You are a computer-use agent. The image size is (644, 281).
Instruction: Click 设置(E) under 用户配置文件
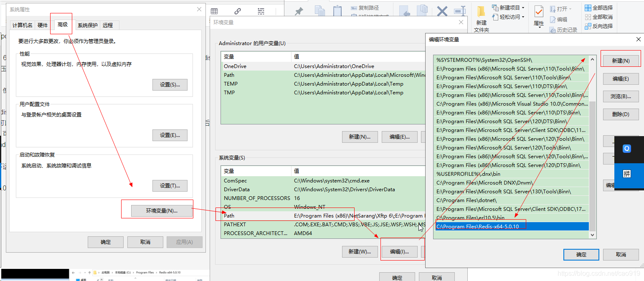click(x=170, y=135)
